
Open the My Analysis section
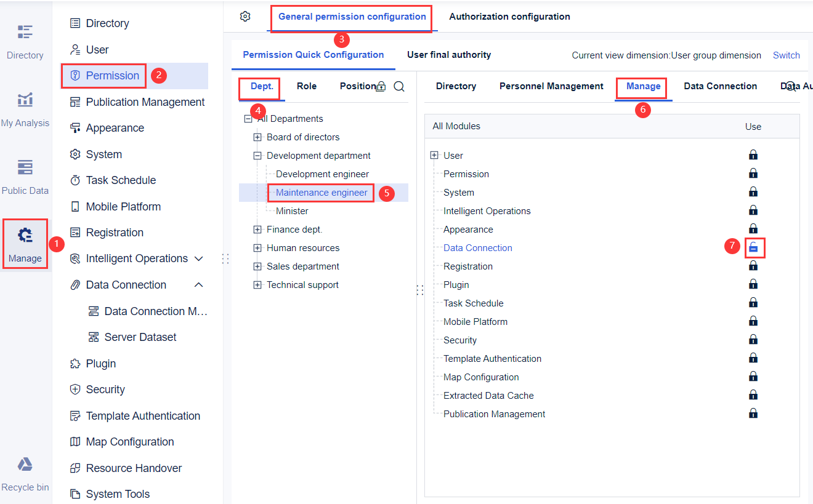[25, 110]
